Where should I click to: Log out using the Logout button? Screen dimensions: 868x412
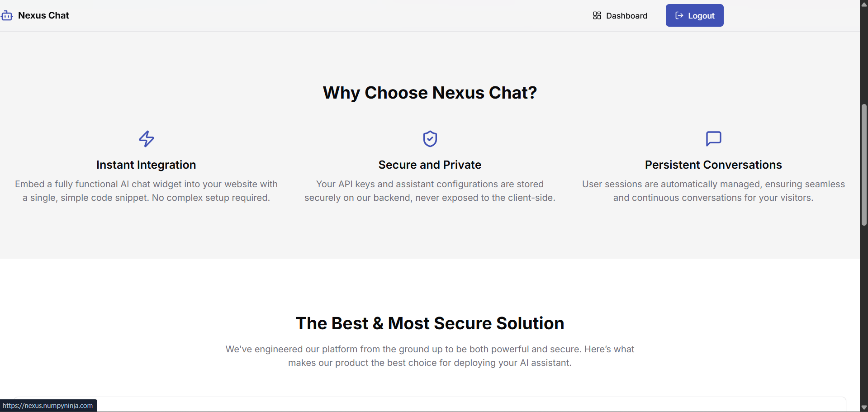coord(694,15)
